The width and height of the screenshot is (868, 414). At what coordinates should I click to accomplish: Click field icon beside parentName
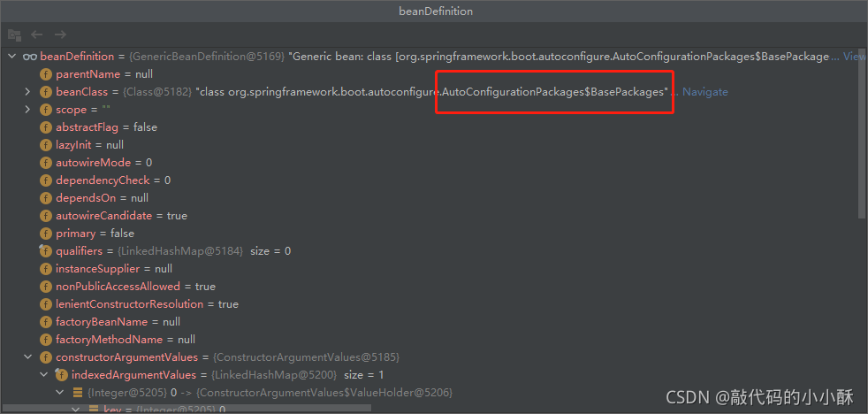pos(45,74)
